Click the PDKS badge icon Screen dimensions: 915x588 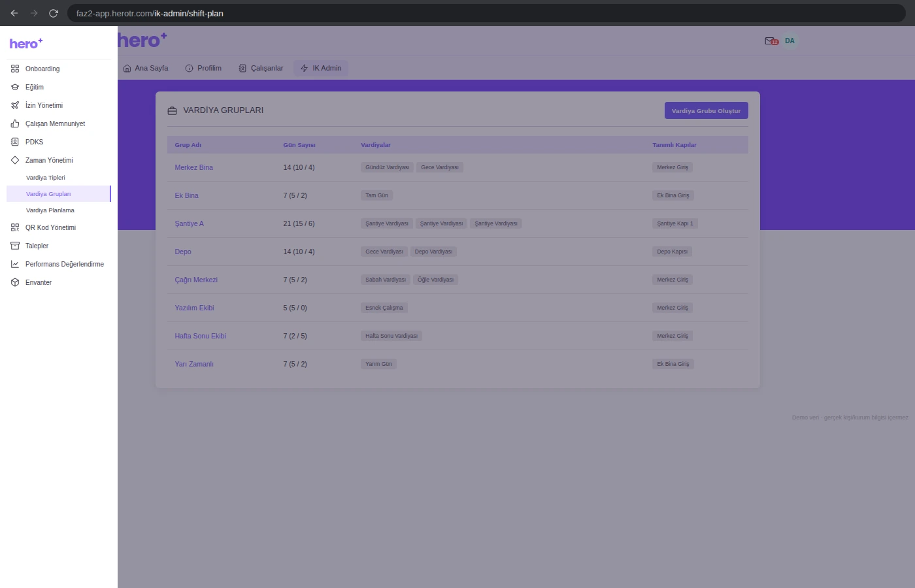click(15, 142)
